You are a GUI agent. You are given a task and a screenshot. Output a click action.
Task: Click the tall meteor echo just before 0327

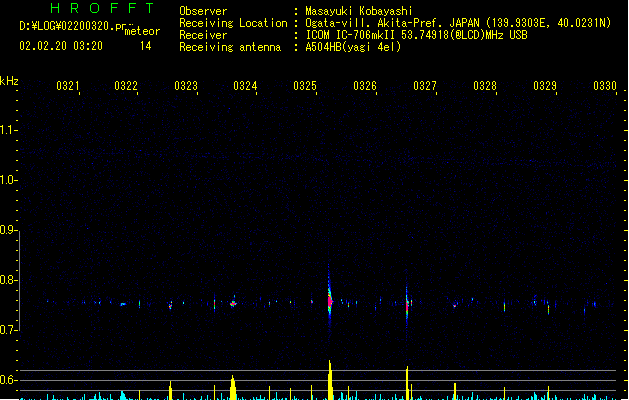[407, 305]
